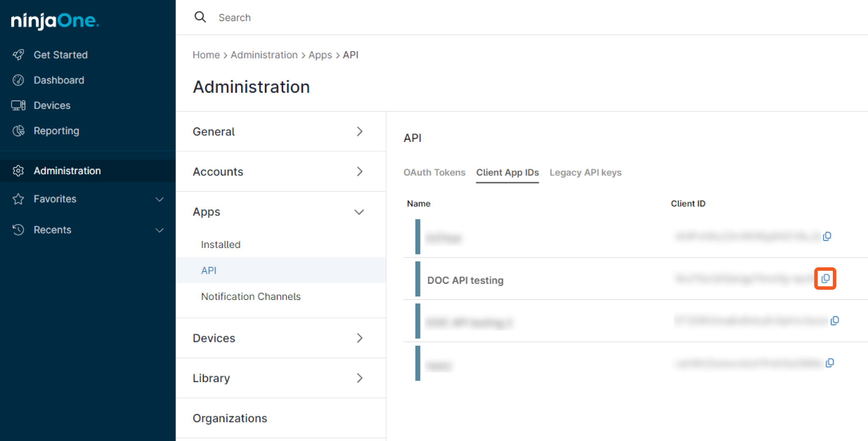This screenshot has height=441, width=868.
Task: Switch to the OAuth Tokens tab
Action: click(434, 172)
